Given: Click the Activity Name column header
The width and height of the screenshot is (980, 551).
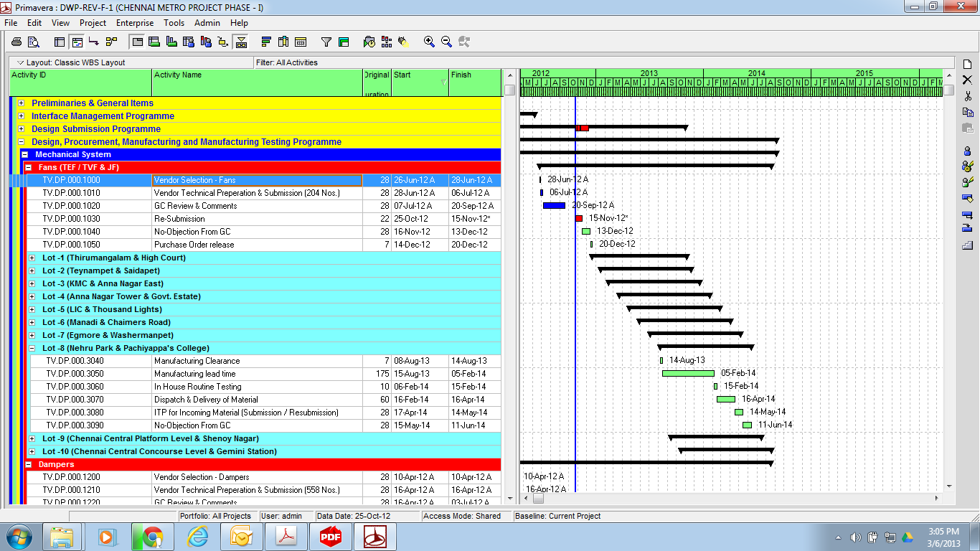Looking at the screenshot, I should point(258,83).
